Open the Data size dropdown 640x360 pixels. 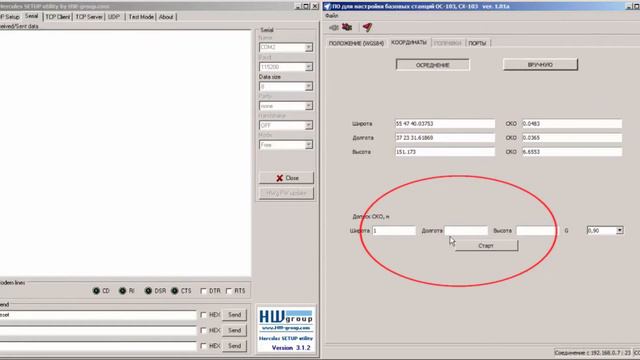(309, 86)
